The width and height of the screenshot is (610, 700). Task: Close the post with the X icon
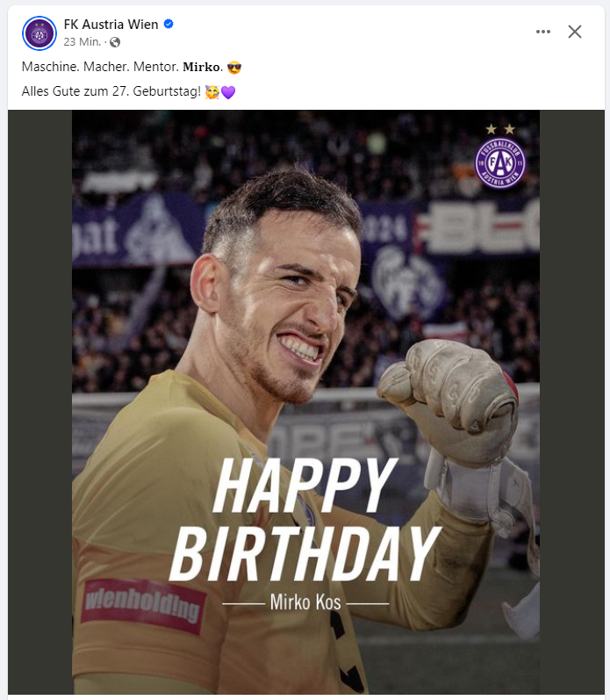[575, 32]
